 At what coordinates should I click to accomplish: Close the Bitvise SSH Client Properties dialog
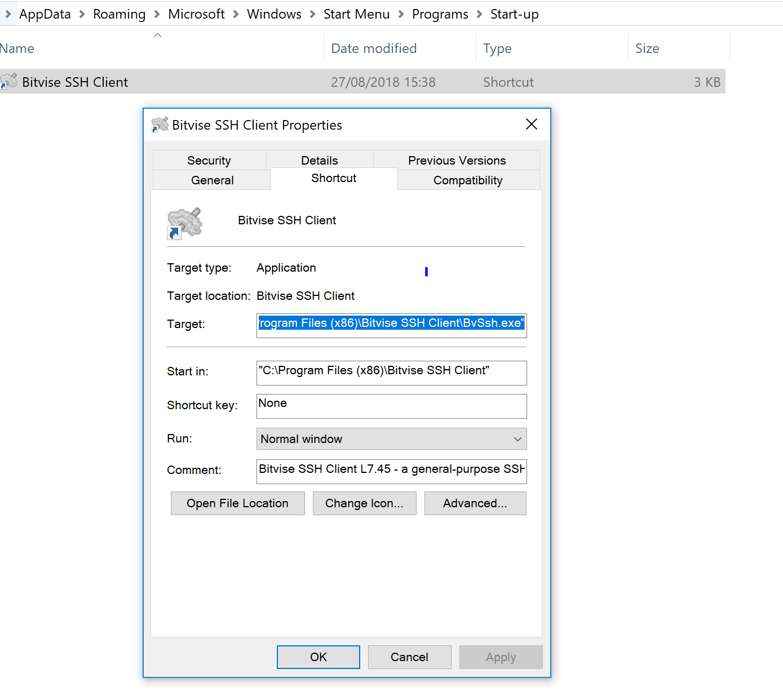pyautogui.click(x=532, y=125)
